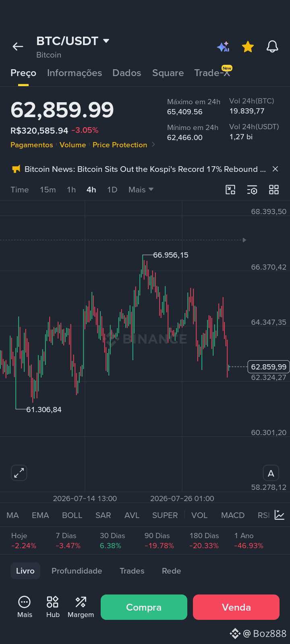Tap the 66.956,15 high marker

pyautogui.click(x=171, y=255)
